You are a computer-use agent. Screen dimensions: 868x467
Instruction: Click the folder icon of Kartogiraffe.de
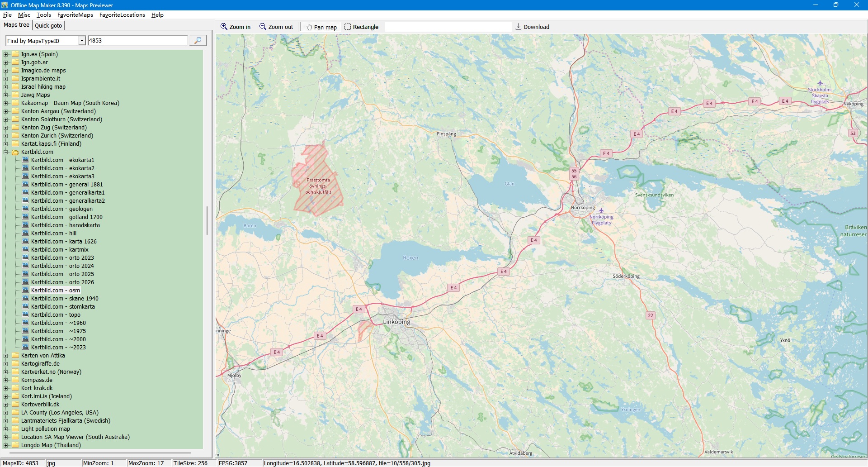pos(15,364)
